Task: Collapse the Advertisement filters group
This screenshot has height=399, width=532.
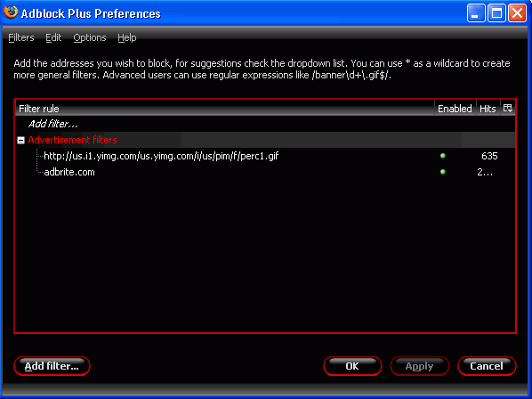Action: click(21, 140)
